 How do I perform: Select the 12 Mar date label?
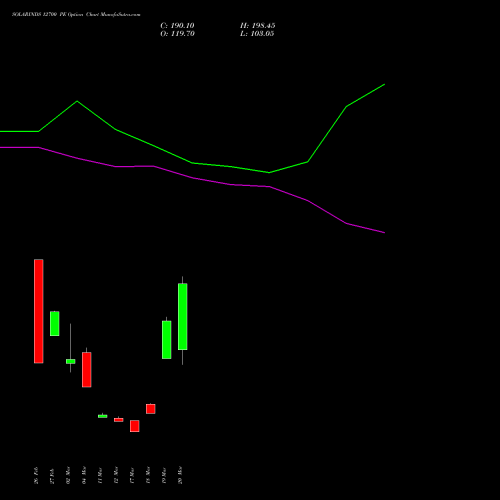116,475
